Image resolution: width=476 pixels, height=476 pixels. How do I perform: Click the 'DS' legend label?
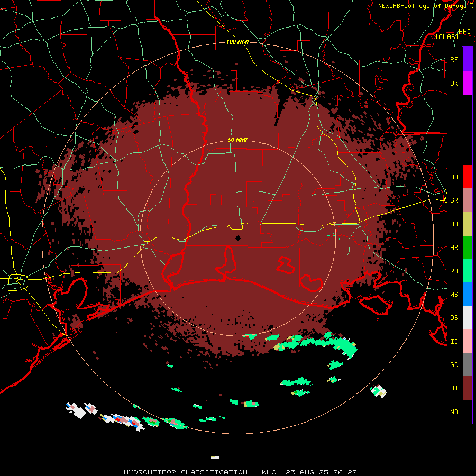[454, 318]
